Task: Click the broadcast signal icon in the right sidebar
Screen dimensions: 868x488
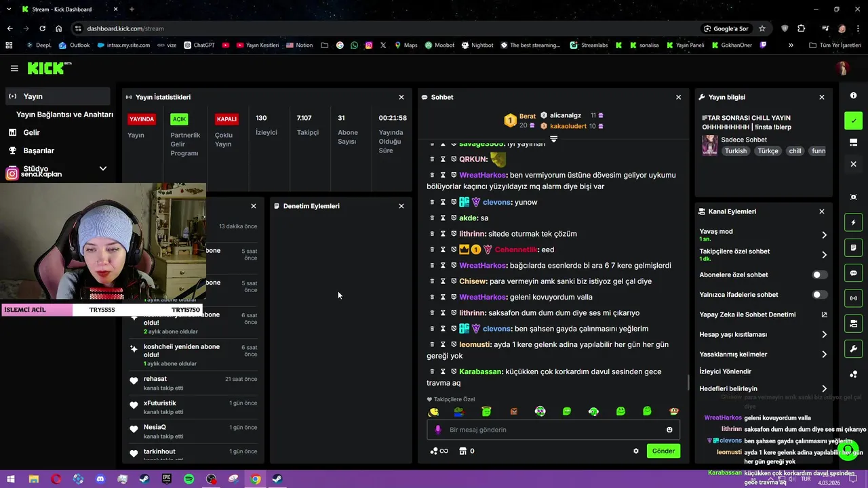Action: (x=853, y=298)
